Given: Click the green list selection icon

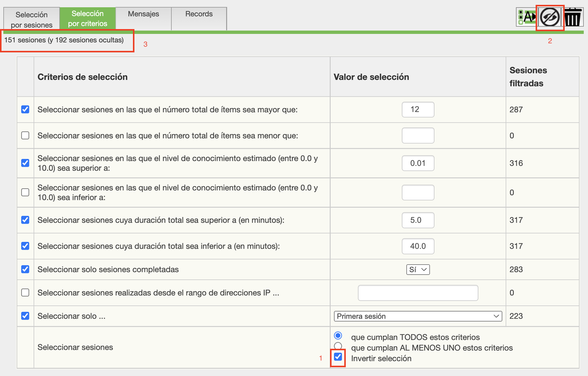Looking at the screenshot, I should [x=526, y=17].
